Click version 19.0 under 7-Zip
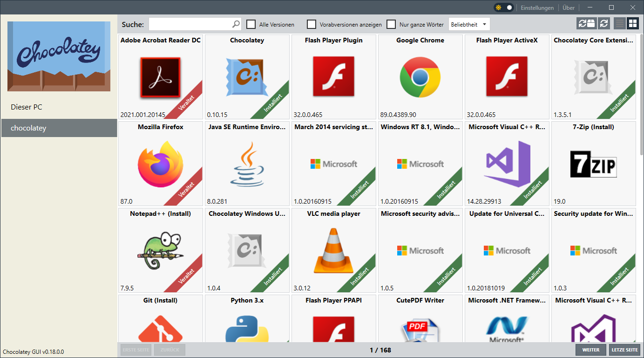The height and width of the screenshot is (358, 644). coord(560,201)
